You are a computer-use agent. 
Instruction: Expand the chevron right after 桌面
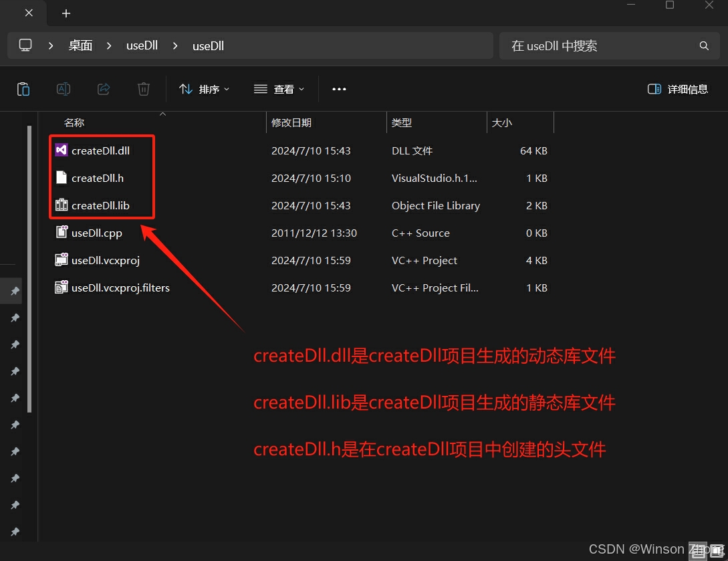109,46
